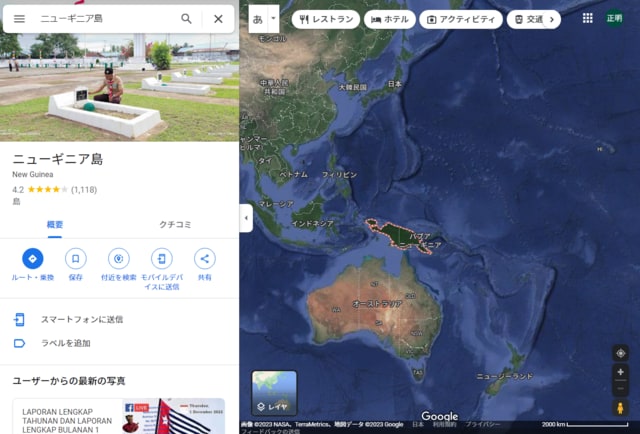Open 利用規約 footer link
640x434 pixels.
pos(444,425)
